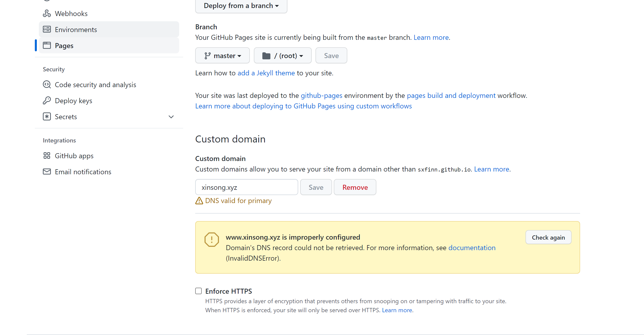
Task: Open Code security and analysis settings
Action: point(95,85)
